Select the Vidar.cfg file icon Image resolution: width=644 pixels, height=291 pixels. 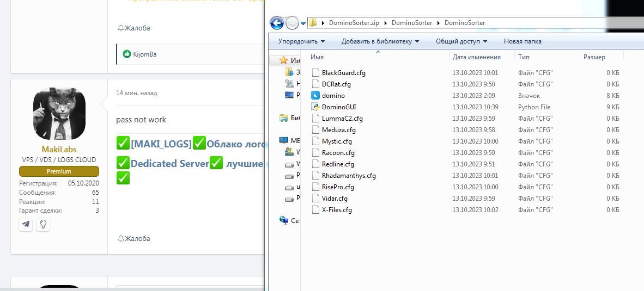[315, 199]
